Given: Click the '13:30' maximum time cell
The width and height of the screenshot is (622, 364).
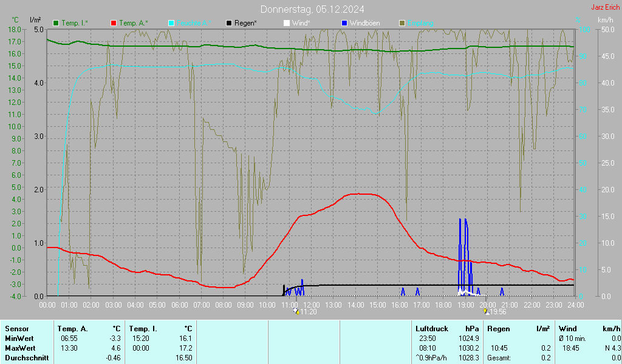Looking at the screenshot, I should pyautogui.click(x=69, y=348).
